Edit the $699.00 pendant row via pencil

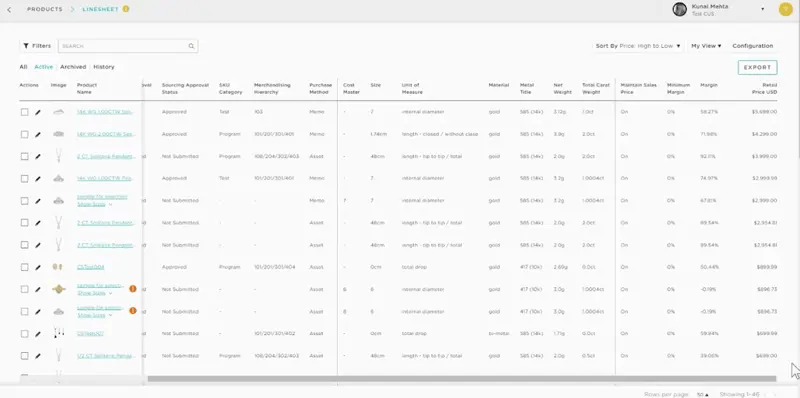(38, 356)
